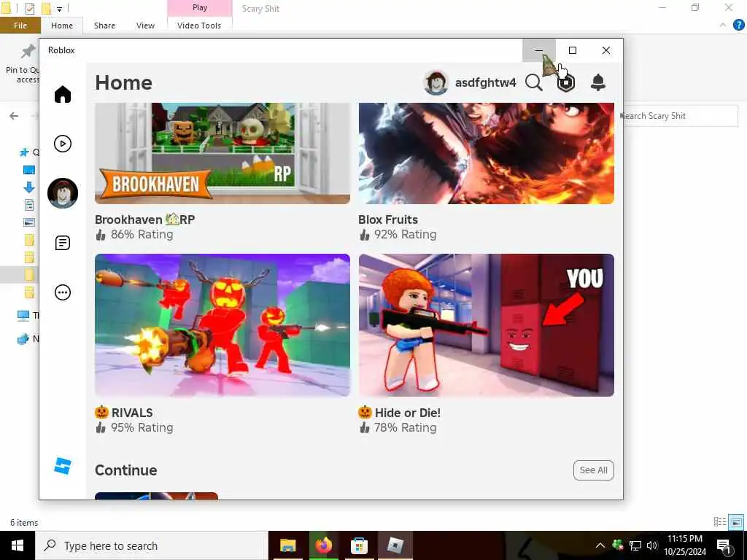Switch to the Video Tools tab in Explorer
Screen dimensions: 747x560
click(199, 26)
